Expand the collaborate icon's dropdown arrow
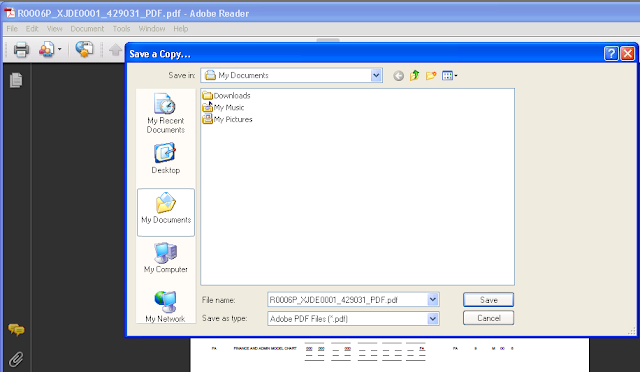 [x=60, y=49]
